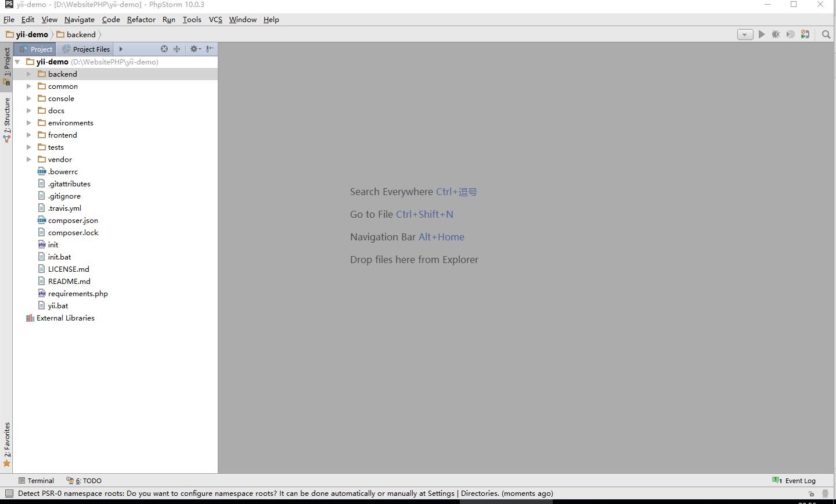
Task: Toggle the 7: Structure side tool button
Action: [x=6, y=120]
